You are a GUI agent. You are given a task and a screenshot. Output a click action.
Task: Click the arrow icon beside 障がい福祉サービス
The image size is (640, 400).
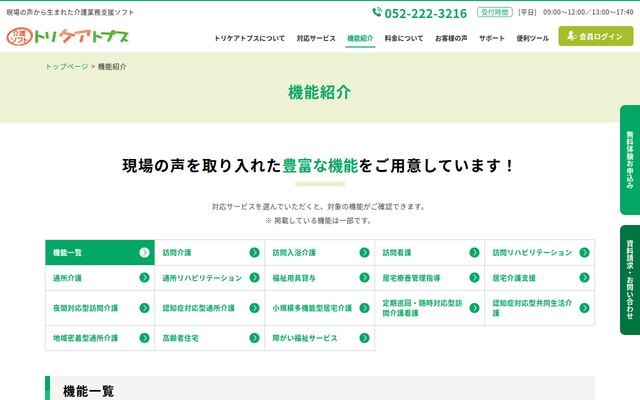click(364, 338)
